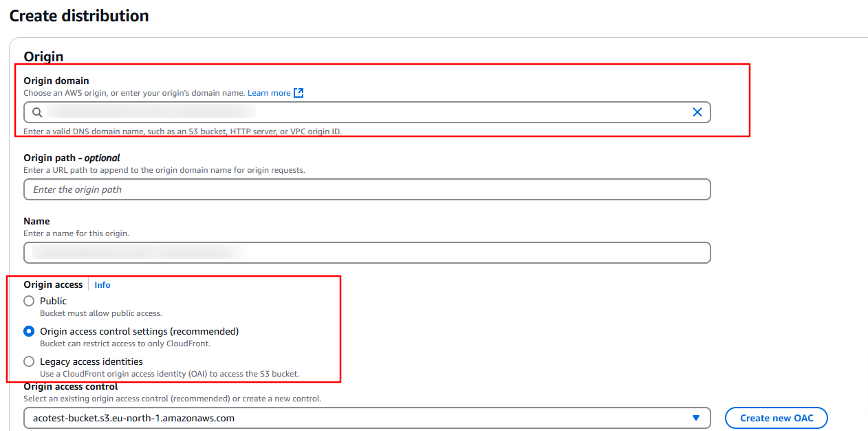Select the Public origin access option
868x431 pixels.
(29, 301)
